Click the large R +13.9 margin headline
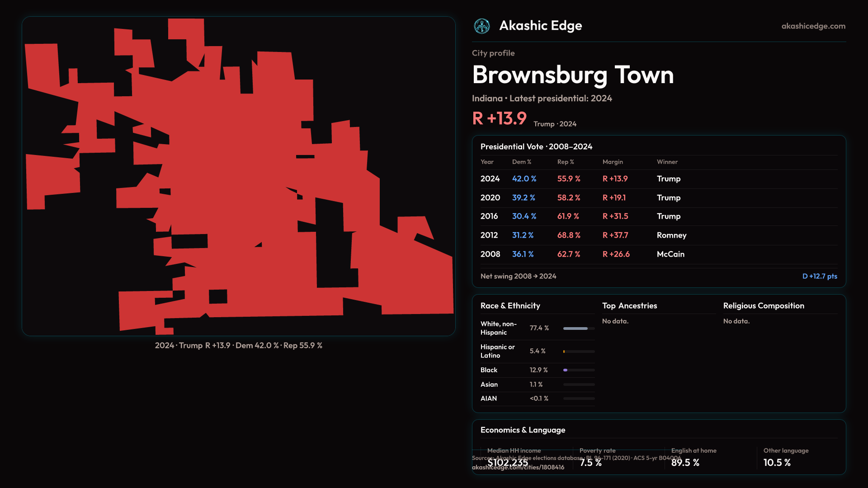 (499, 119)
